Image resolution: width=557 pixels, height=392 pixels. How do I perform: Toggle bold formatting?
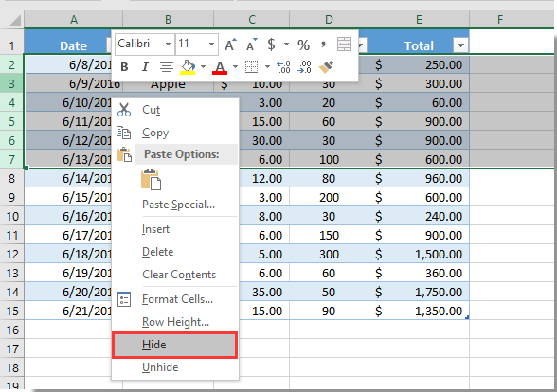(124, 66)
